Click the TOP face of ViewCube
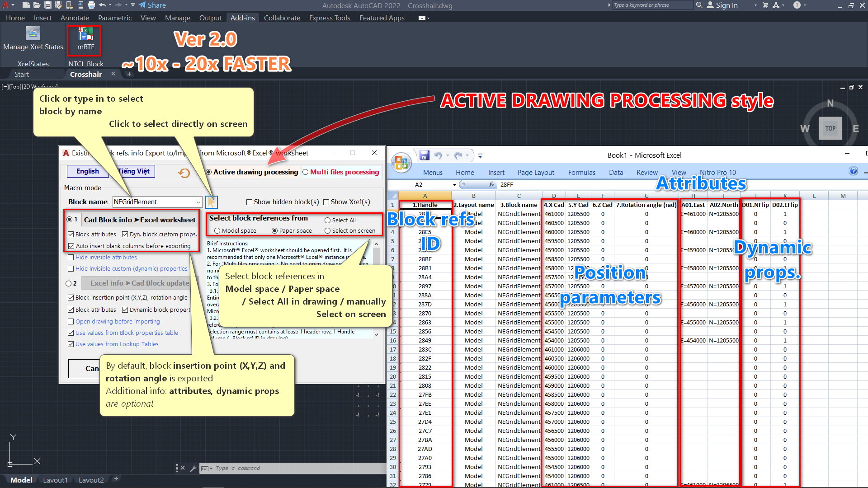The image size is (868, 488). tap(830, 128)
